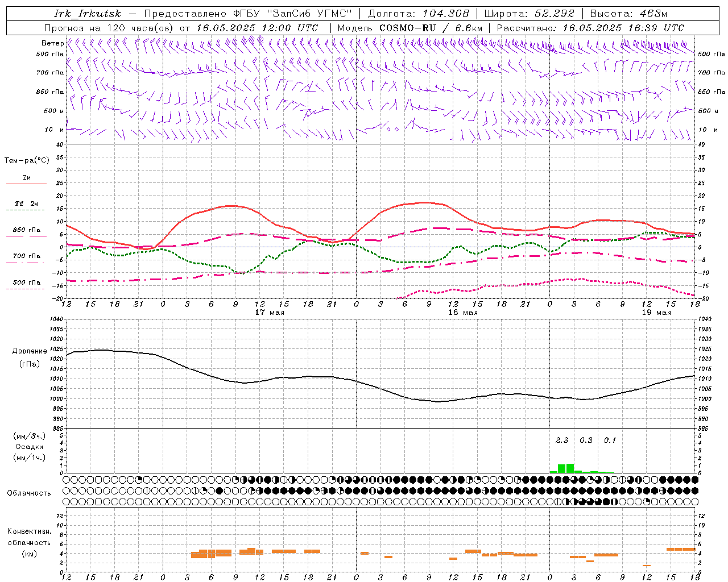Click the '0.3' precipitation amount value
Screen dimensions: 728x582
click(x=586, y=440)
